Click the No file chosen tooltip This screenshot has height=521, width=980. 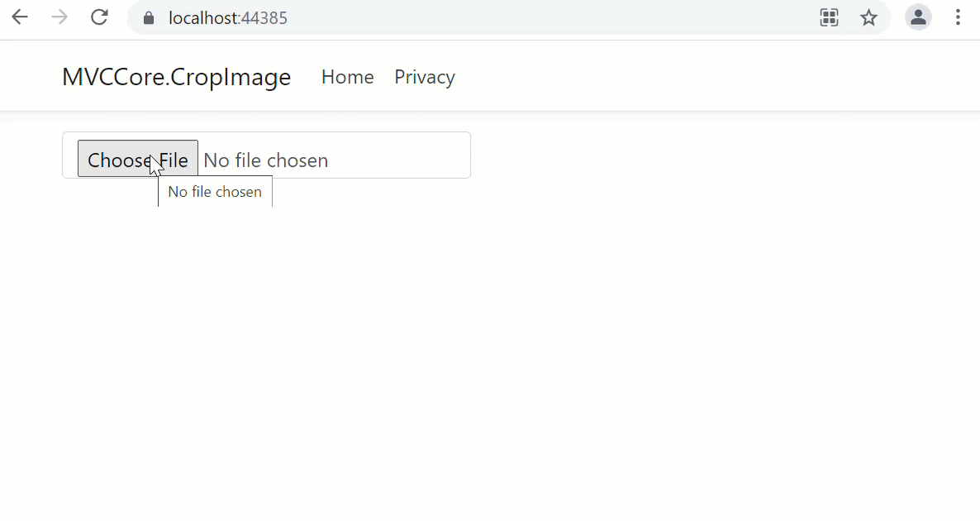coord(215,191)
